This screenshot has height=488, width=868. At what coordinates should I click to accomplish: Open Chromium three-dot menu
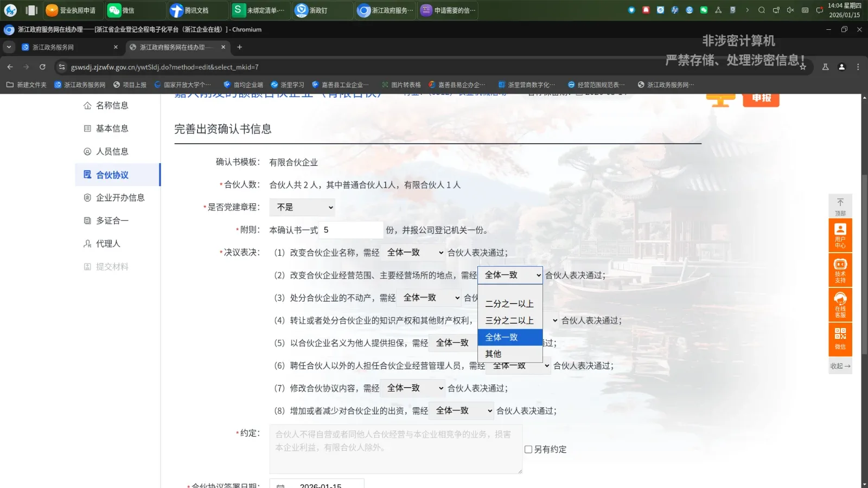(x=858, y=67)
